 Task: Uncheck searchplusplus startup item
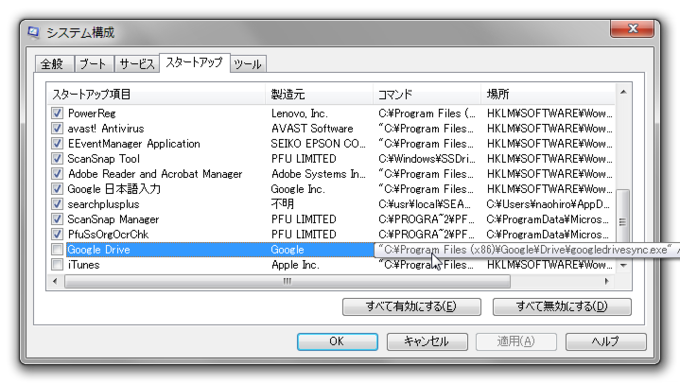click(57, 204)
